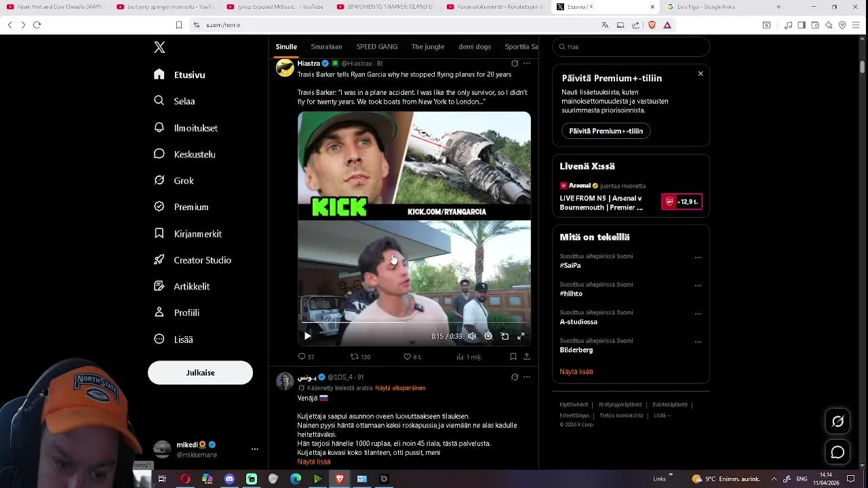Reply to the Hiastra post with 57 replies
The height and width of the screenshot is (488, 868).
(306, 357)
